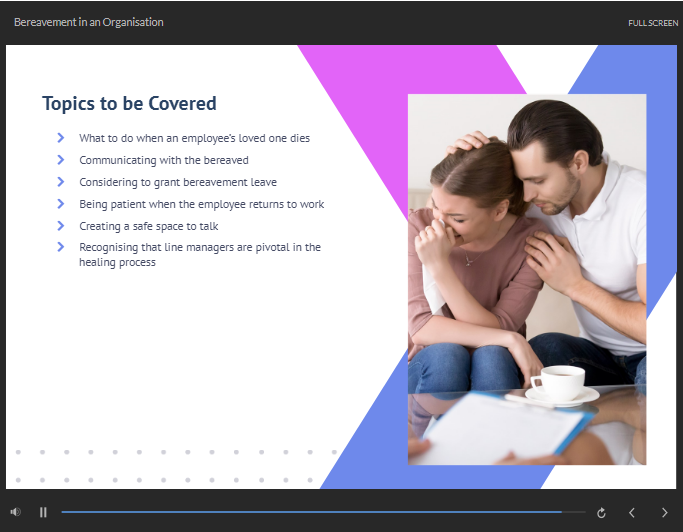The image size is (683, 532).
Task: Click chevron beside 'Being patient when the employee returns'
Action: (61, 203)
